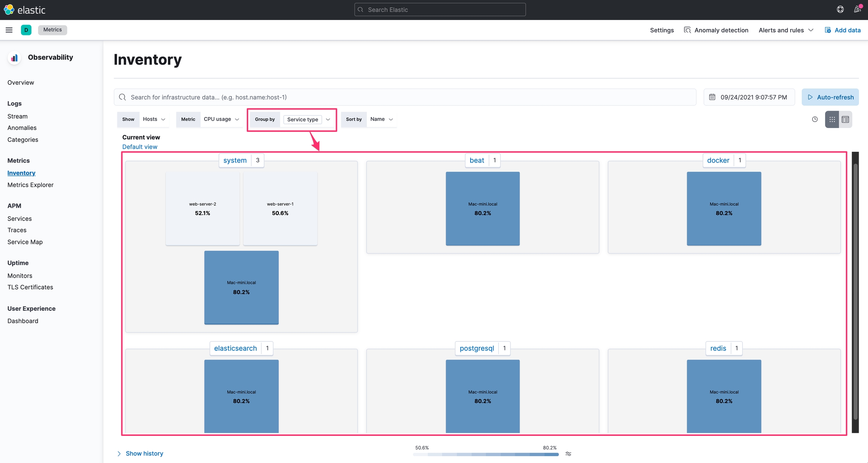Open the help menu icon

(x=840, y=9)
